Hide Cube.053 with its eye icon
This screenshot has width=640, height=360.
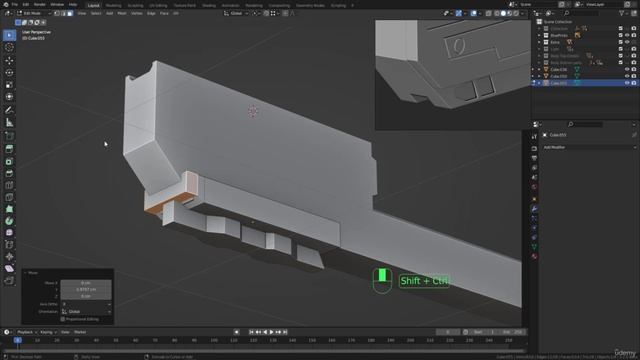pos(627,83)
